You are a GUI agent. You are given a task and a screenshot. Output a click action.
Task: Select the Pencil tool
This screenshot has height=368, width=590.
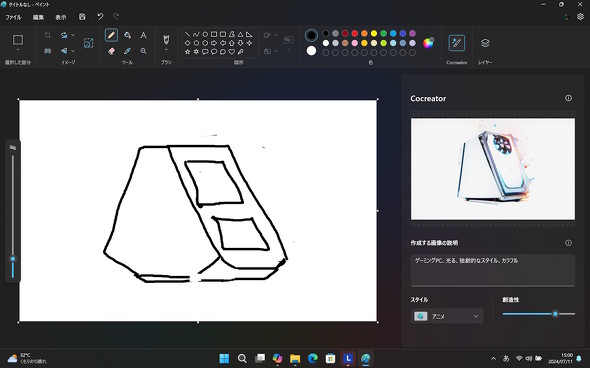111,35
